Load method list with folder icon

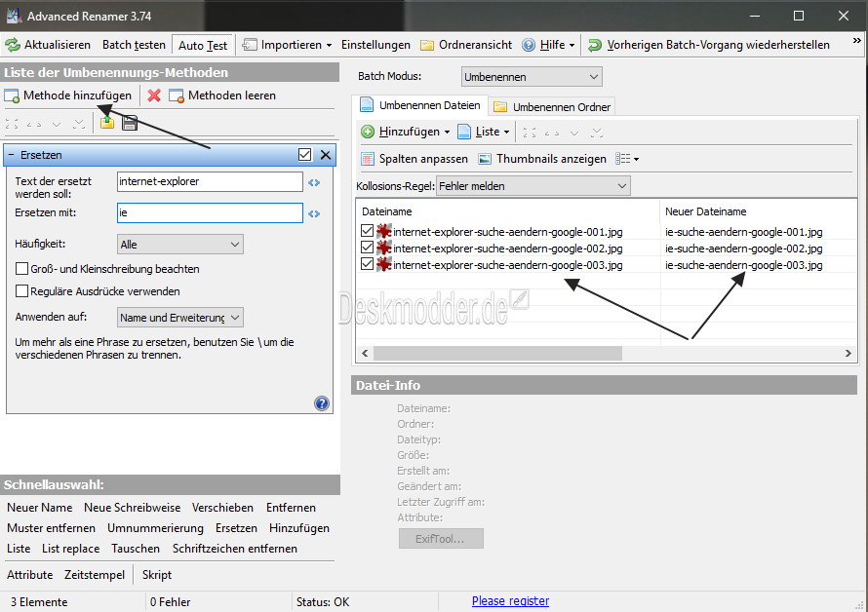coord(107,123)
